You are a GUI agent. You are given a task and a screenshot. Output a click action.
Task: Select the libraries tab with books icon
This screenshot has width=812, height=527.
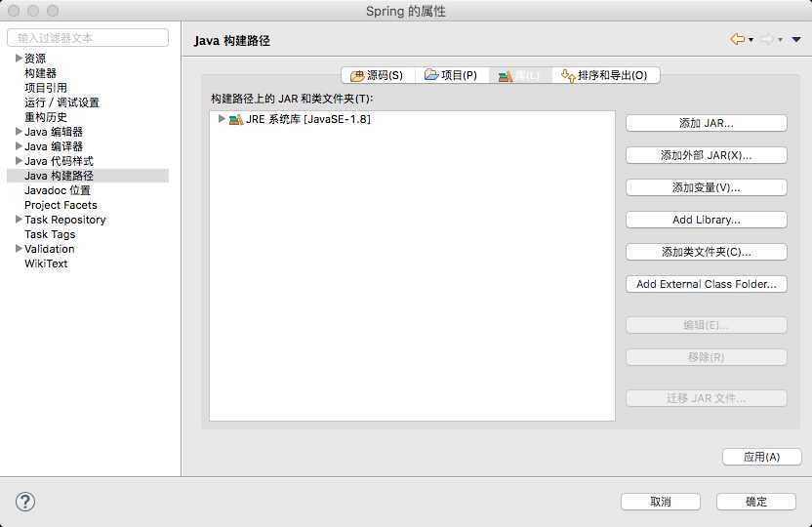519,75
